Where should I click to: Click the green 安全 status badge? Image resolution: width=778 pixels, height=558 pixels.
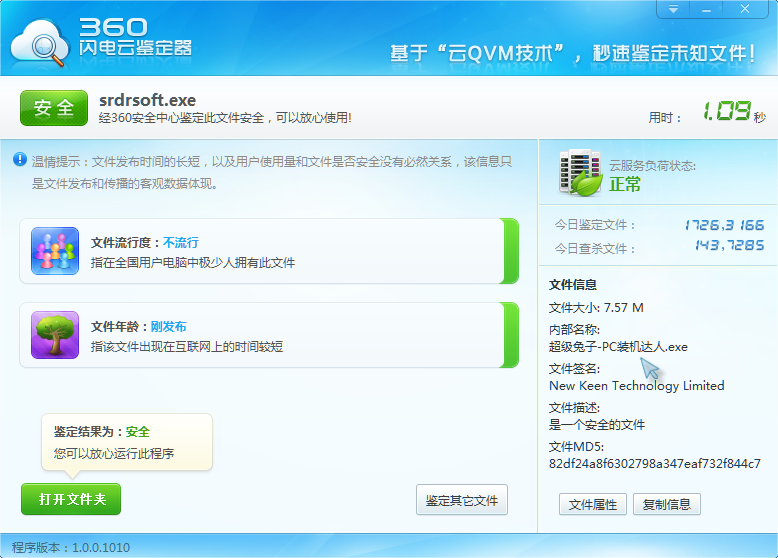(54, 108)
